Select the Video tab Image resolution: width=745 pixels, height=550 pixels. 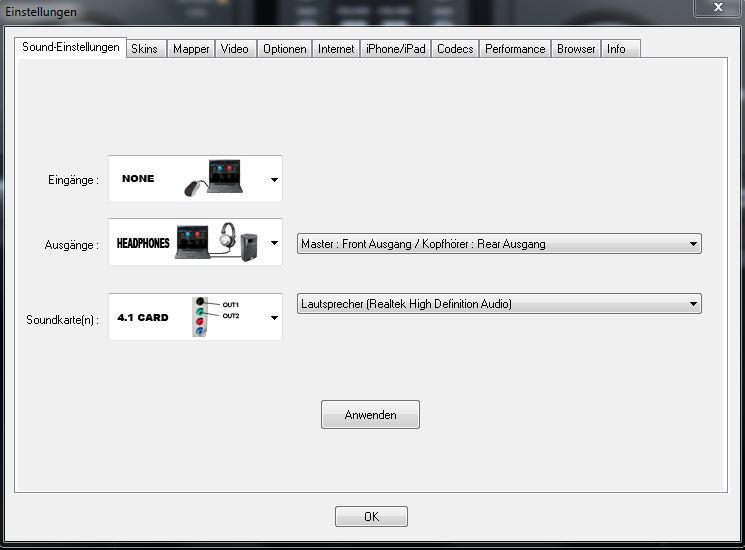click(235, 49)
